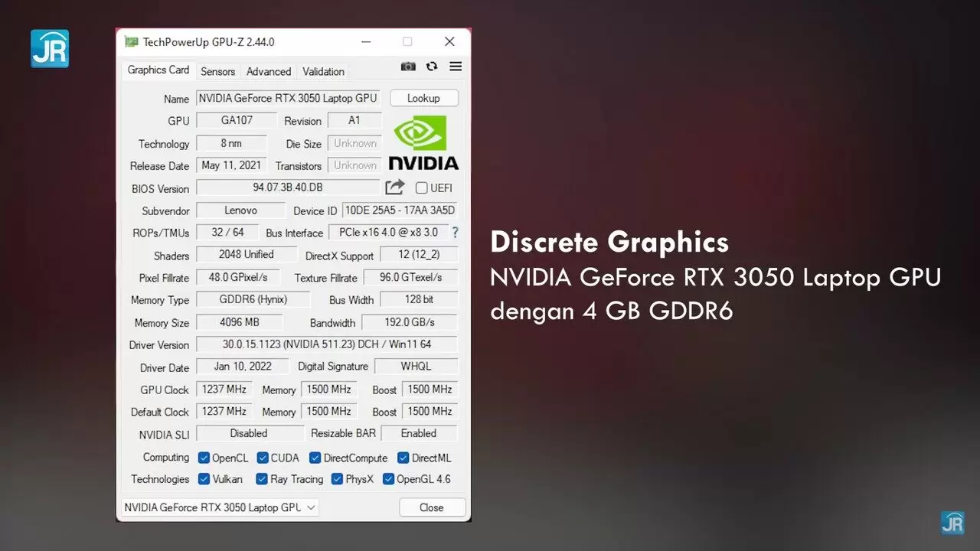Viewport: 980px width, 551px height.
Task: Click the Memory Size field showing 4096 MB
Action: click(x=239, y=322)
